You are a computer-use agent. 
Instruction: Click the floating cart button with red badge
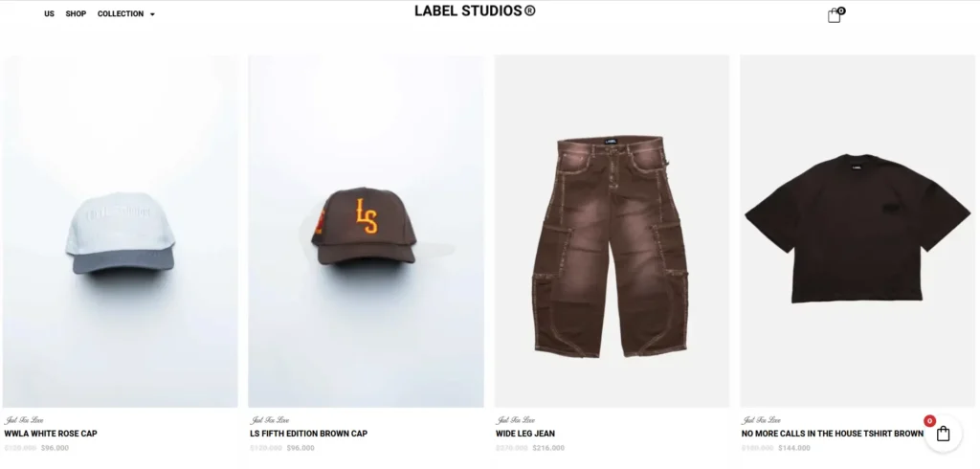tap(943, 434)
